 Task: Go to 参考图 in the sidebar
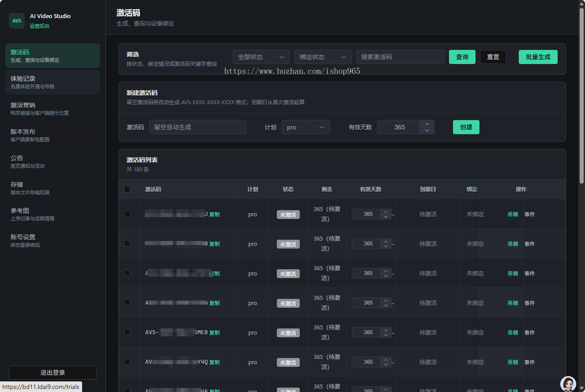[53, 214]
